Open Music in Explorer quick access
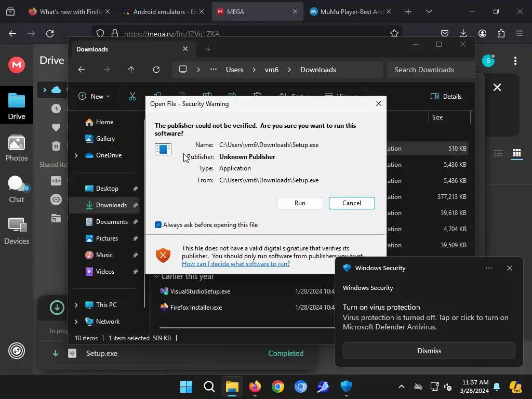This screenshot has width=532, height=399. coord(104,255)
